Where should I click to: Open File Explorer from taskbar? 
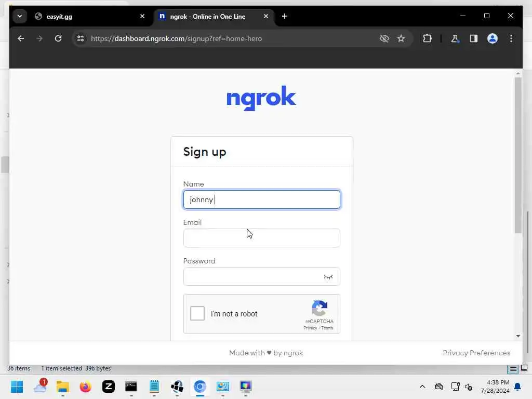pos(63,387)
